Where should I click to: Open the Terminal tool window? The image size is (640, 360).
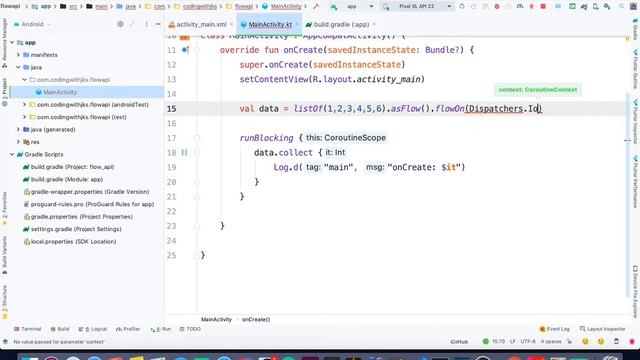(x=27, y=329)
